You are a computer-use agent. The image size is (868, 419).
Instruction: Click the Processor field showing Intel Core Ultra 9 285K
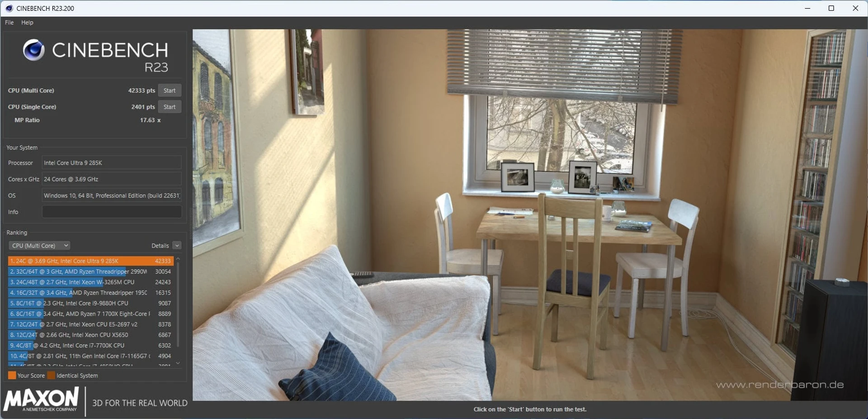pos(112,163)
